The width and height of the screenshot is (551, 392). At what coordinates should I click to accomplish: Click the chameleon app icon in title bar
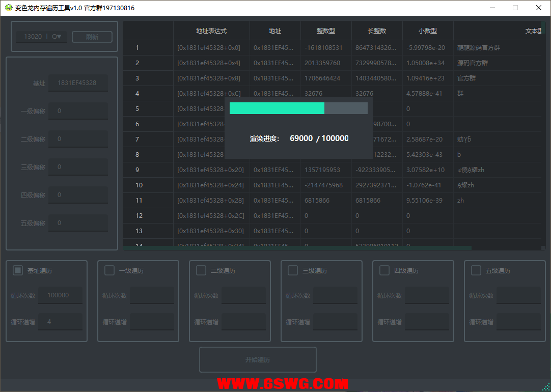point(8,8)
